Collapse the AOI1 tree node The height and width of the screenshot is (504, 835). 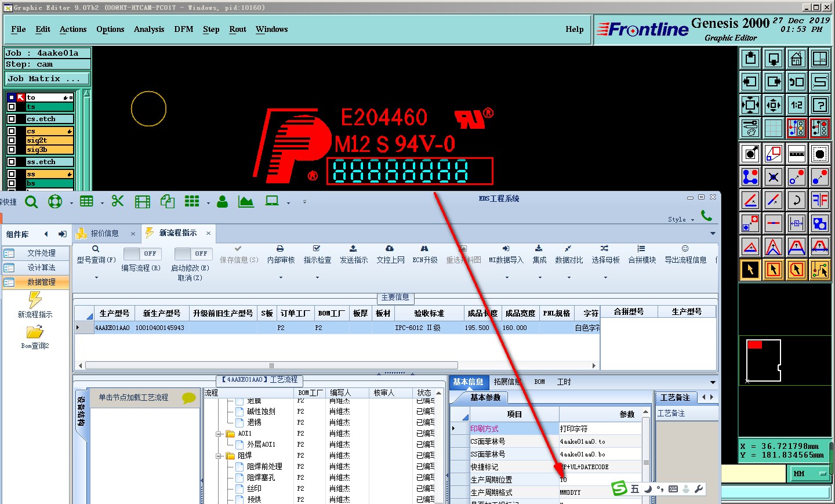(x=219, y=434)
